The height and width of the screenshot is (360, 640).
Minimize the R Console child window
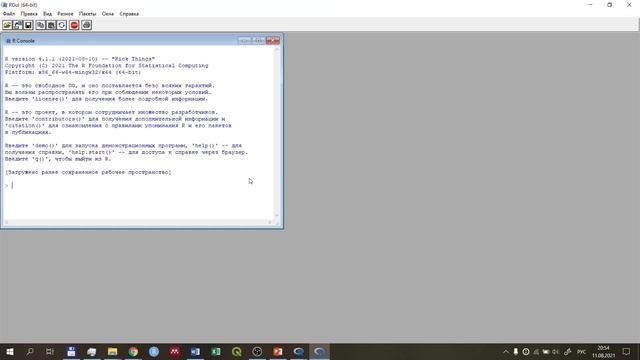(244, 40)
